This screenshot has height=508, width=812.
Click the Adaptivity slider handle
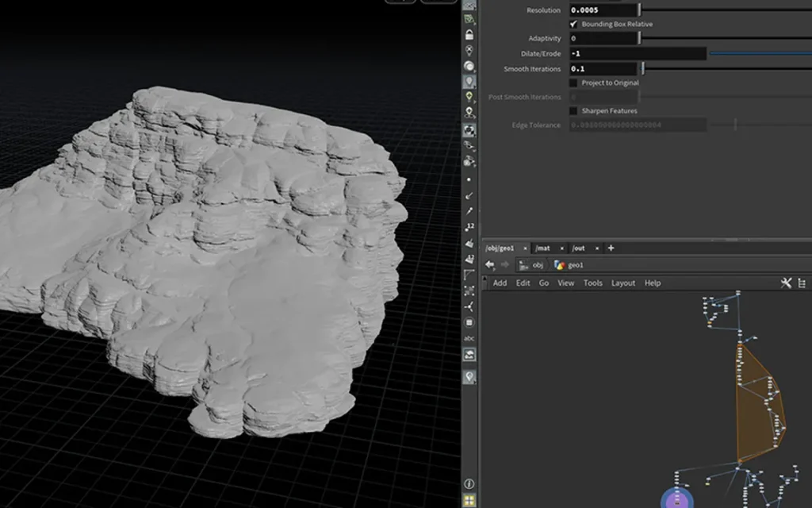(x=640, y=38)
